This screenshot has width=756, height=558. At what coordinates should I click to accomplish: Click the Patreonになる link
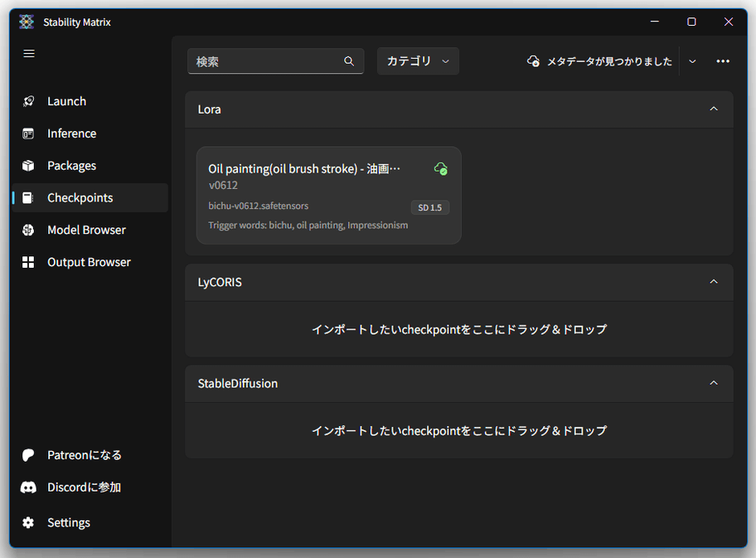pyautogui.click(x=90, y=455)
